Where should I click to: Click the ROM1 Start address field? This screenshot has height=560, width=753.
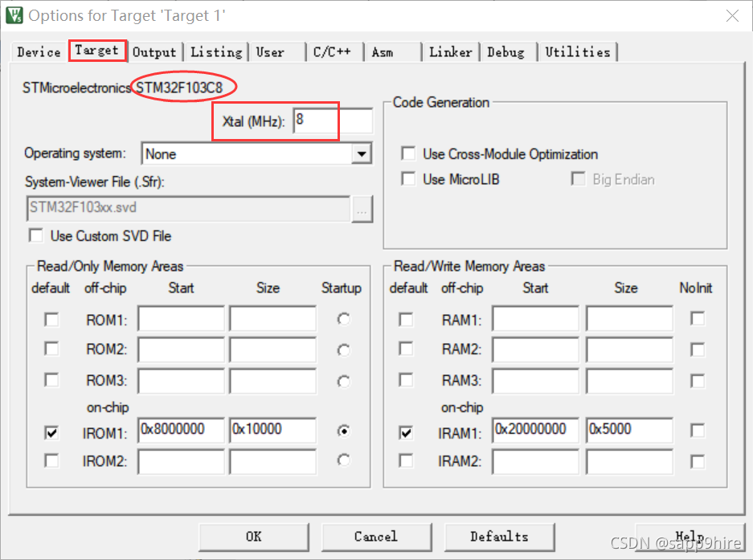[x=181, y=318]
